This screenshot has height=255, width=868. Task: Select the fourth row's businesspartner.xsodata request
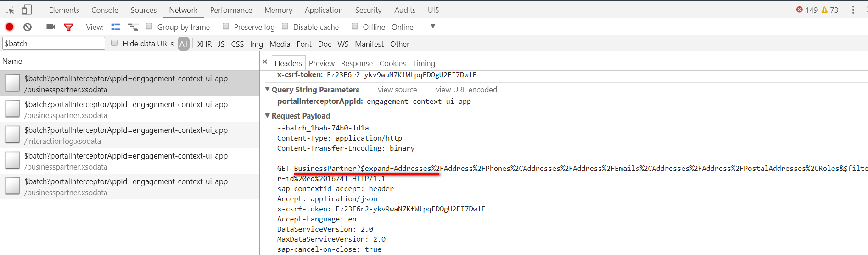click(129, 161)
